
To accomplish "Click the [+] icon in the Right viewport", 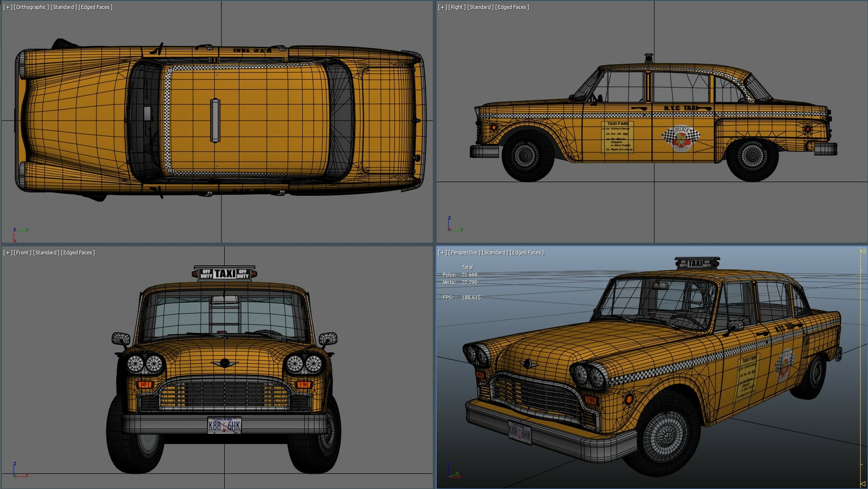I will coord(443,7).
